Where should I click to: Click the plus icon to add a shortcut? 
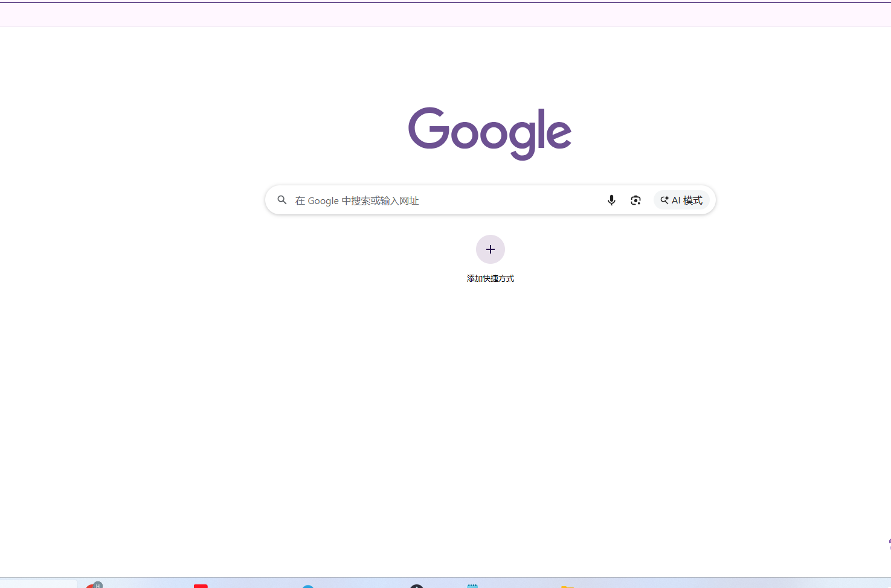(x=490, y=249)
